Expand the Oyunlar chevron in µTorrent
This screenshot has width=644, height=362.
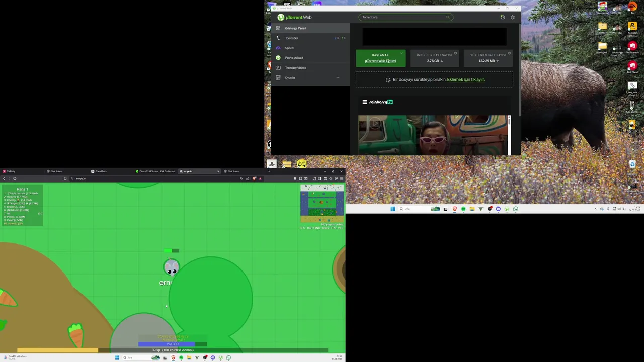point(338,78)
